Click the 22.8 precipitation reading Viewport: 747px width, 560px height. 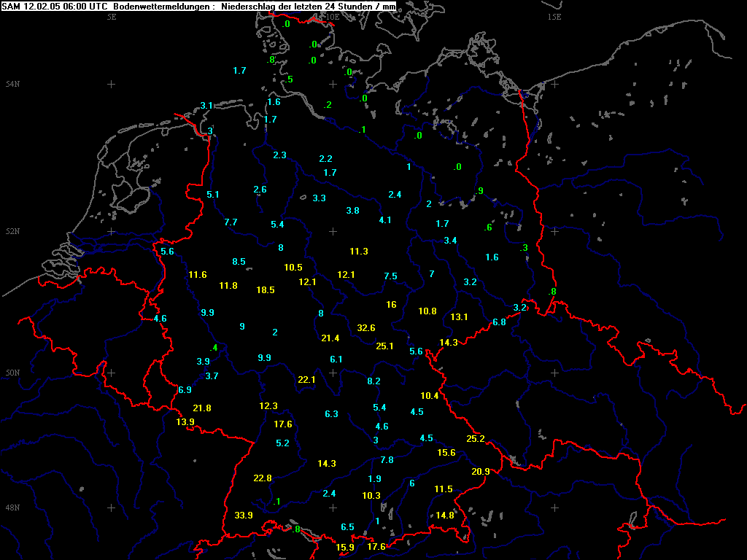(263, 478)
